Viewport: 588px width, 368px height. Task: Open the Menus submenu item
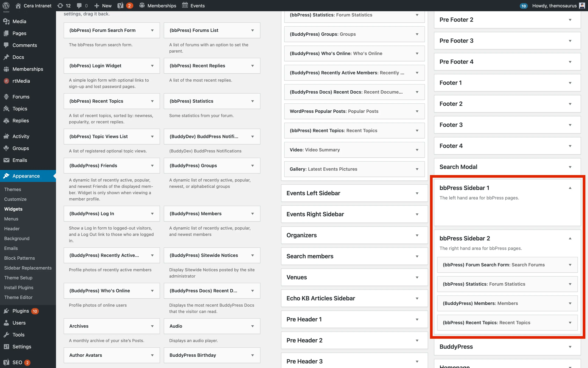pos(11,219)
